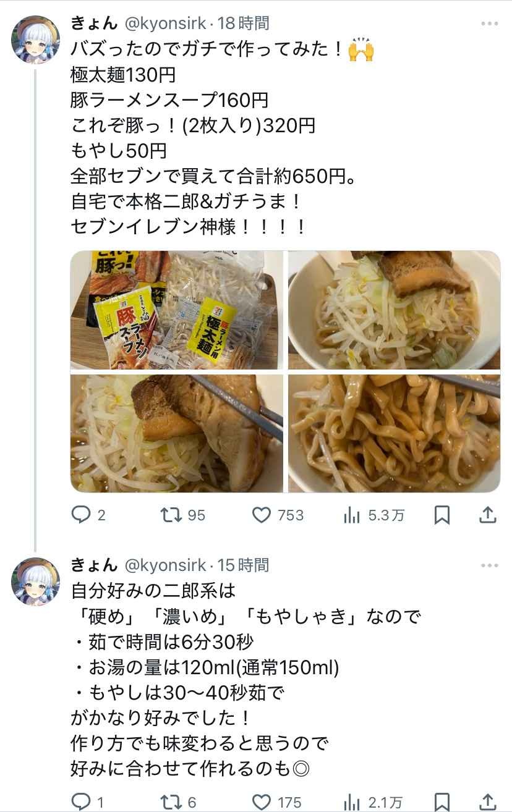The width and height of the screenshot is (512, 812).
Task: Like the second tweet with 175 likes
Action: tap(277, 802)
